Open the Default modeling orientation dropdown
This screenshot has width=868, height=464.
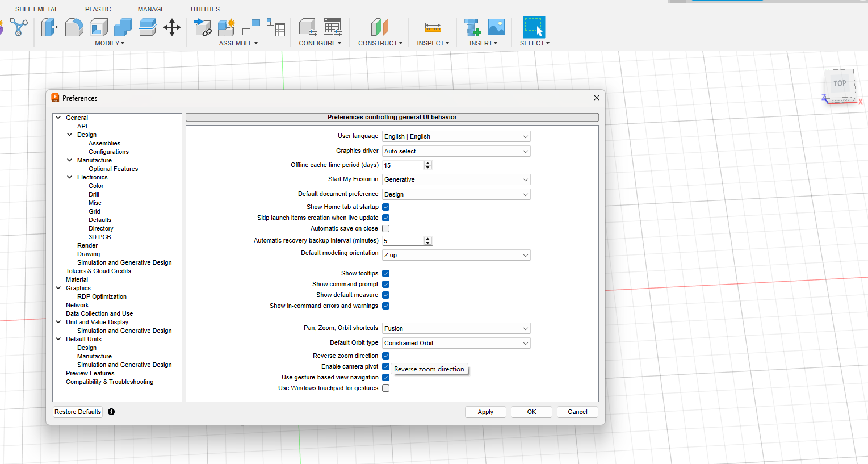coord(456,255)
